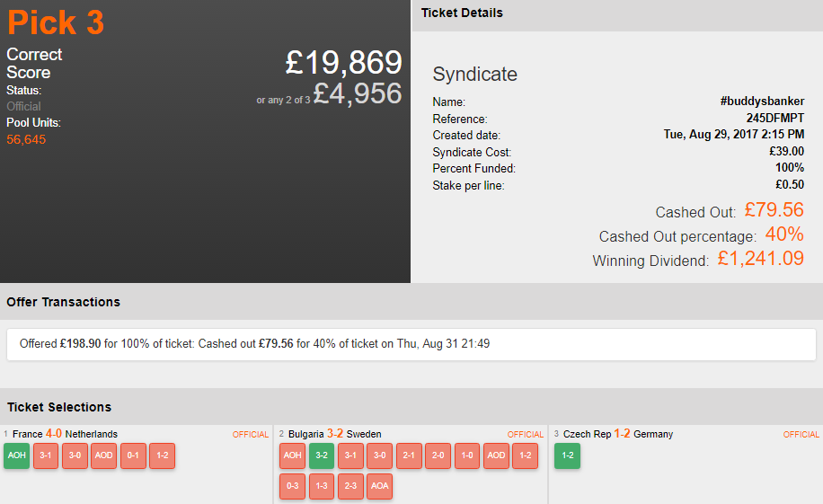Click the AOD chip in Bulgaria-Sweden leg

(496, 455)
